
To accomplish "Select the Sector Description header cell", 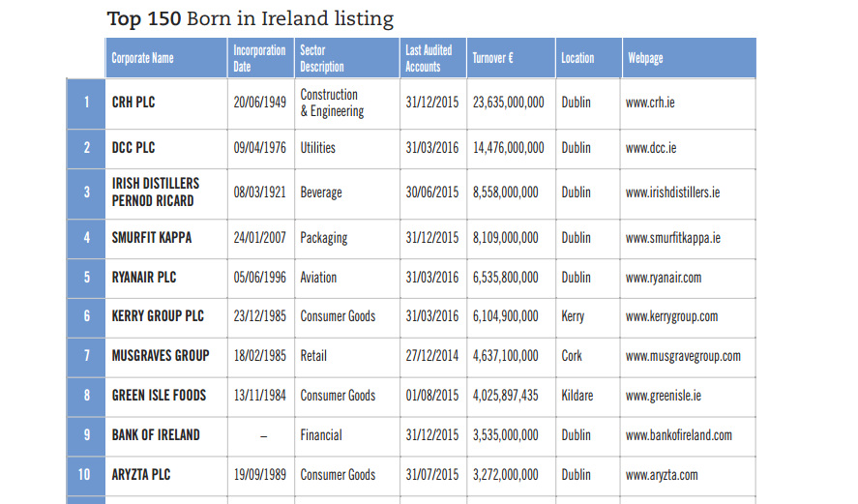I will (x=322, y=58).
